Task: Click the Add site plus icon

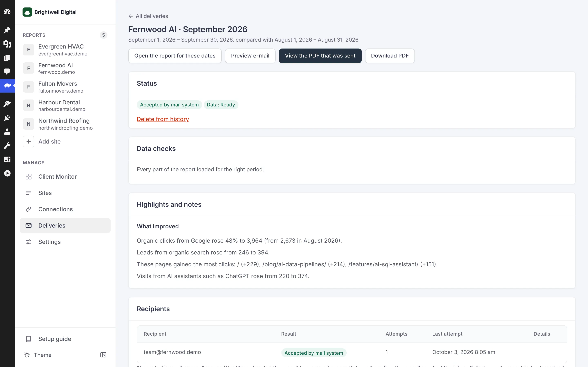Action: pos(28,141)
